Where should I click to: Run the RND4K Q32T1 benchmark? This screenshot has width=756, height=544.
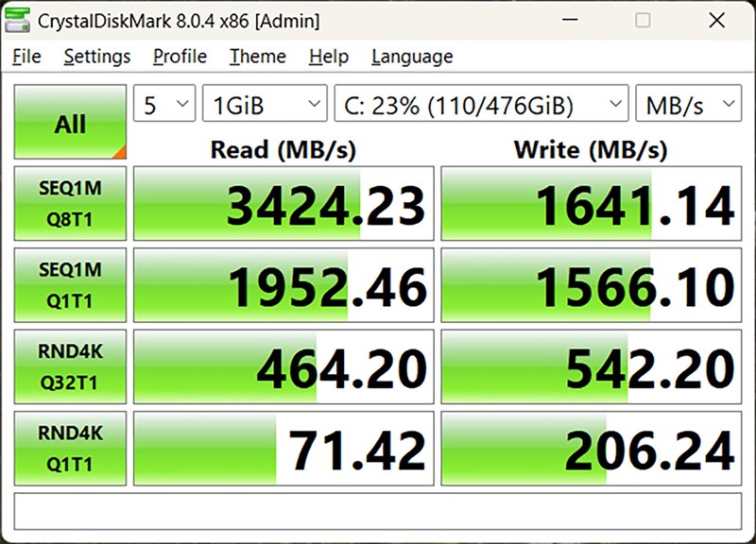click(70, 366)
